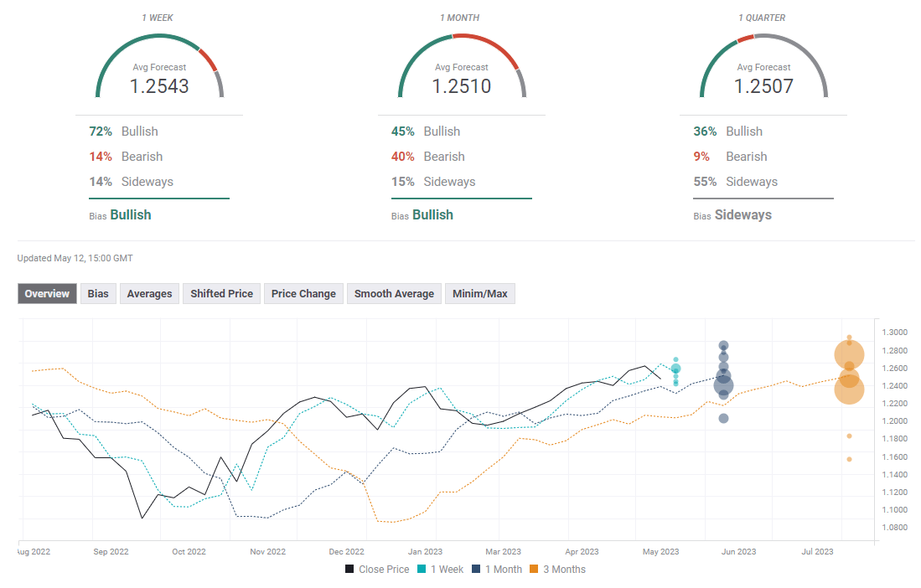
Task: Open the Smooth Average tab
Action: (394, 294)
